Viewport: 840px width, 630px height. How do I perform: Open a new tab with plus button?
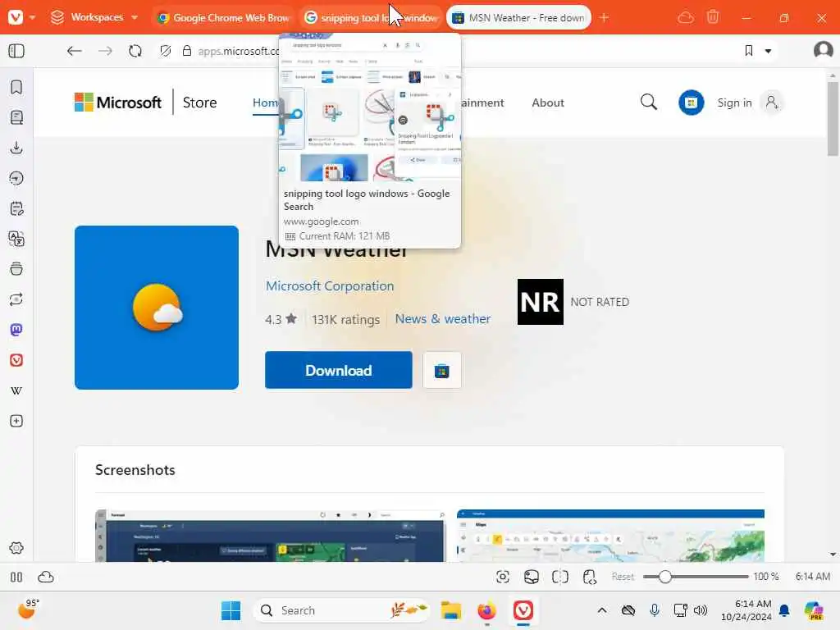(x=604, y=18)
